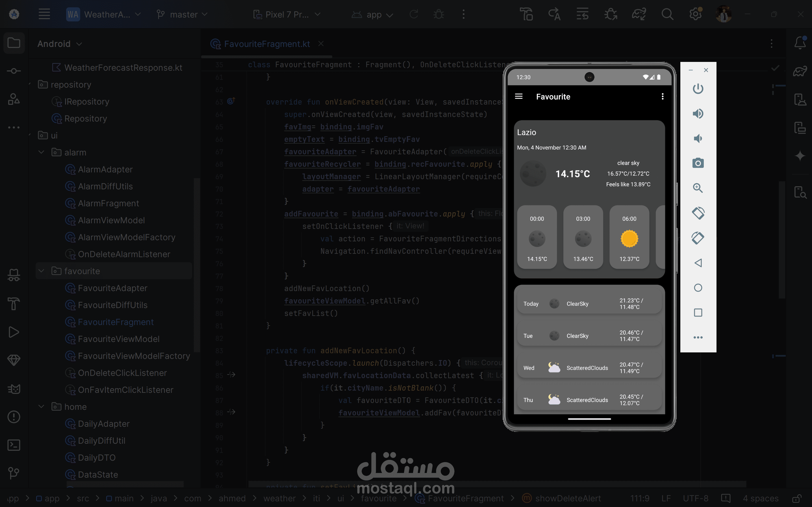Open the IDE main menu hamburger

(44, 14)
